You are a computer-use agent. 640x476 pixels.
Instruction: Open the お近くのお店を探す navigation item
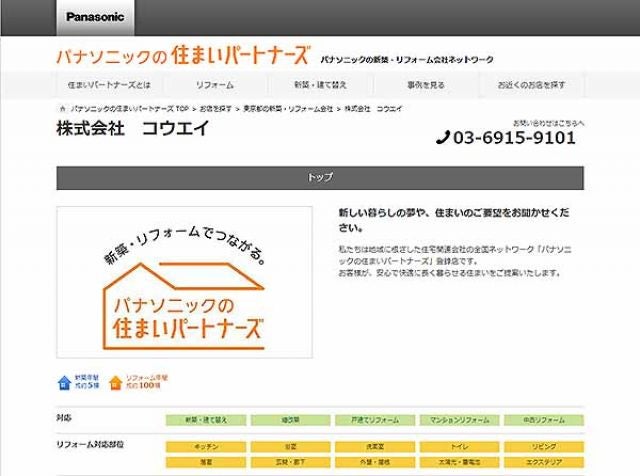click(x=531, y=85)
